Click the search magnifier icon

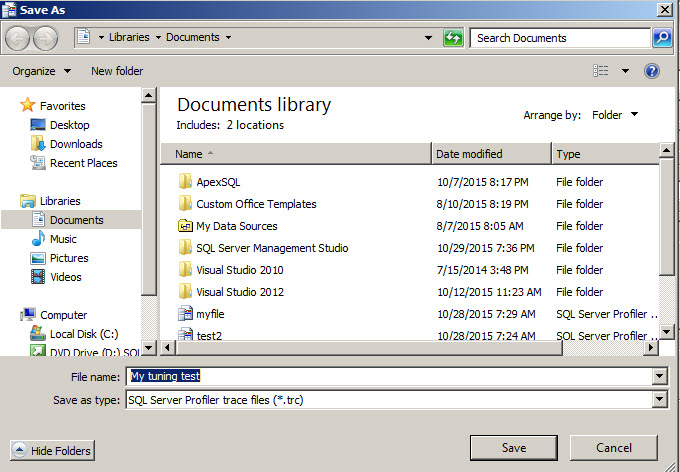661,38
